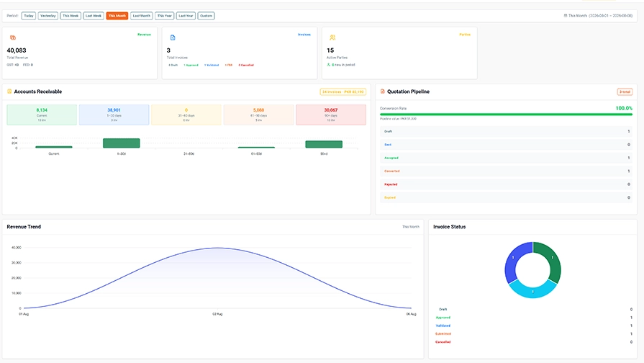This screenshot has height=363, width=644.
Task: Click the Cancelled legend entry in Invoice Status
Action: coord(443,342)
